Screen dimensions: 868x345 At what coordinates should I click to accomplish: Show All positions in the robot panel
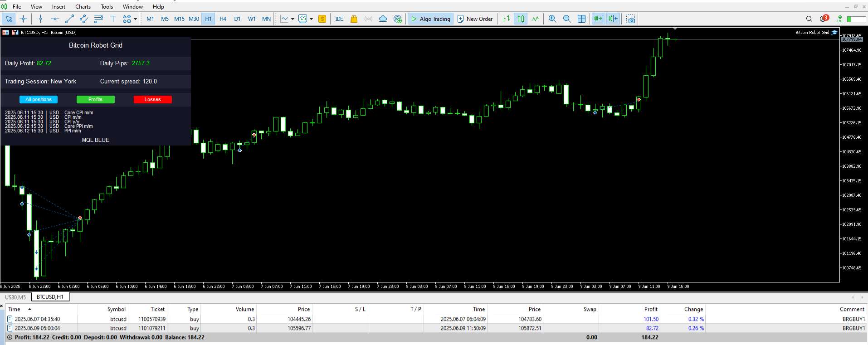(x=39, y=99)
